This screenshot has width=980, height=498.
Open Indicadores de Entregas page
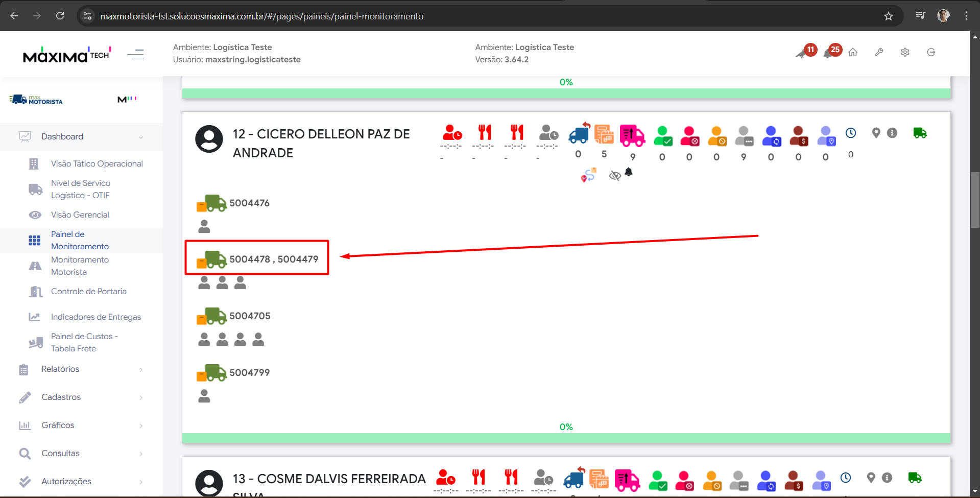coord(96,317)
